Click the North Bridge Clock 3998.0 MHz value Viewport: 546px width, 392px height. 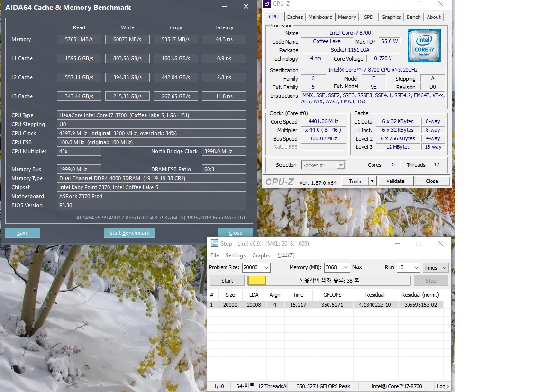[x=224, y=151]
